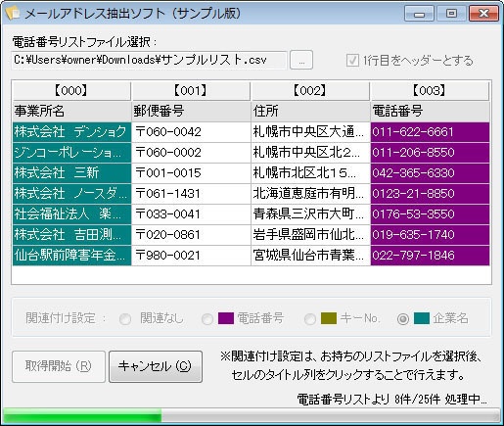
Task: Select cell '社会福祉法人 楽...'
Action: [71, 214]
